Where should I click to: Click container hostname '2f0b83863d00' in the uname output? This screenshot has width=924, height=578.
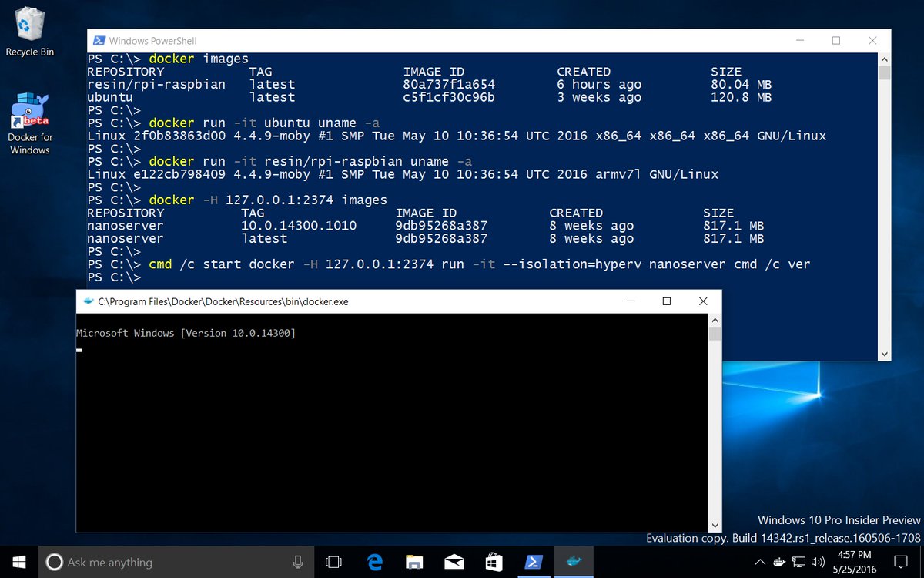click(x=179, y=136)
